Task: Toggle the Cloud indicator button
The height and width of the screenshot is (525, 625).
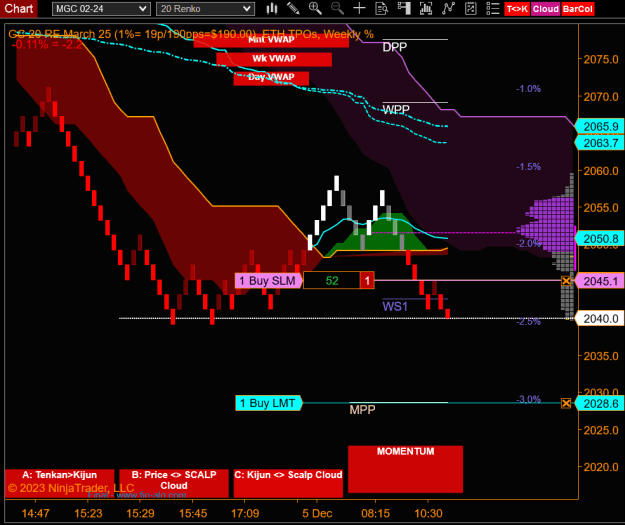Action: 546,9
